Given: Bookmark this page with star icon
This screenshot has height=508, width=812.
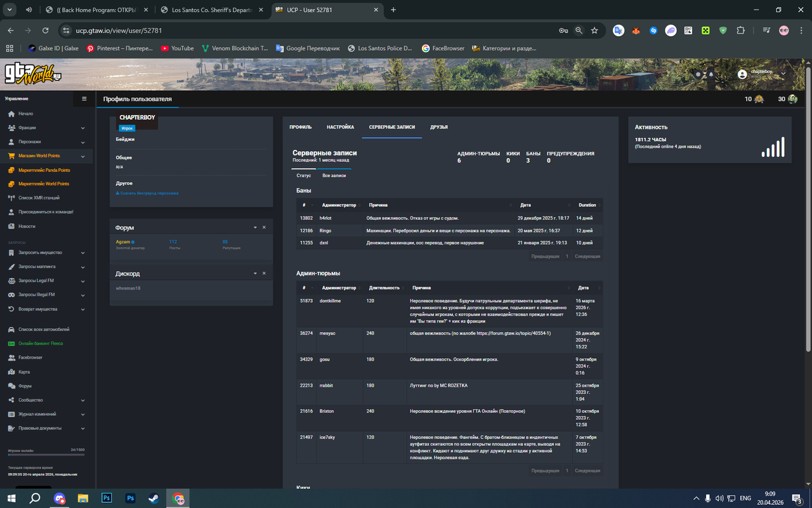Looking at the screenshot, I should (x=594, y=30).
